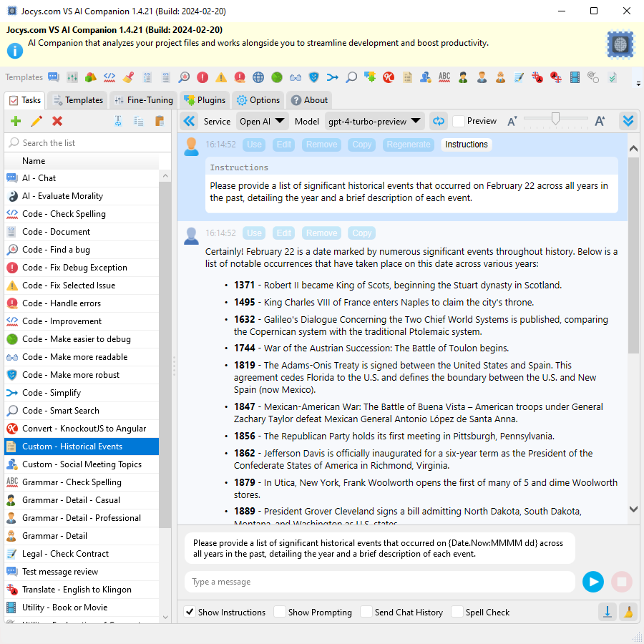
Task: Add a new task with green plus
Action: 16,121
